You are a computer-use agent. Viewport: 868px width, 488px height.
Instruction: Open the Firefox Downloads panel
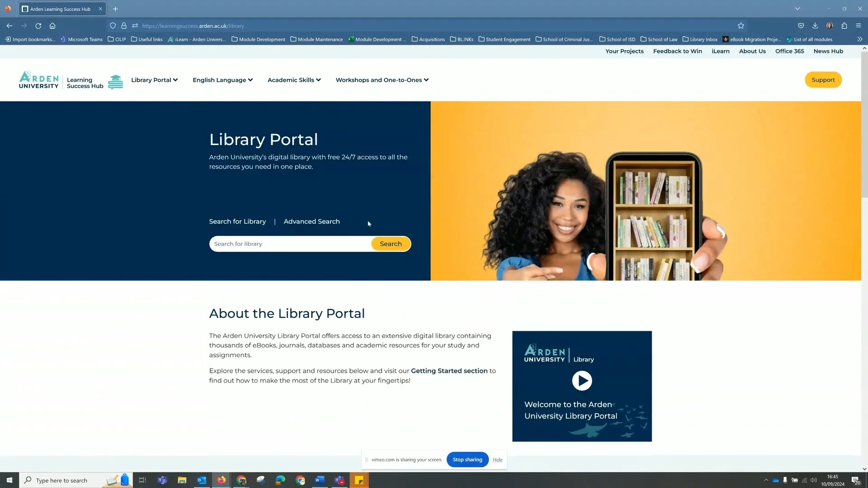pos(815,26)
